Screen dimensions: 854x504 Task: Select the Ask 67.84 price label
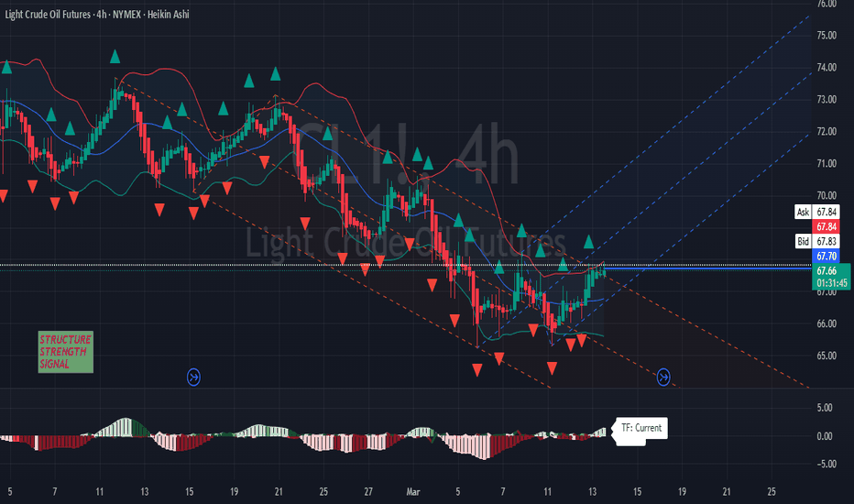(x=816, y=212)
